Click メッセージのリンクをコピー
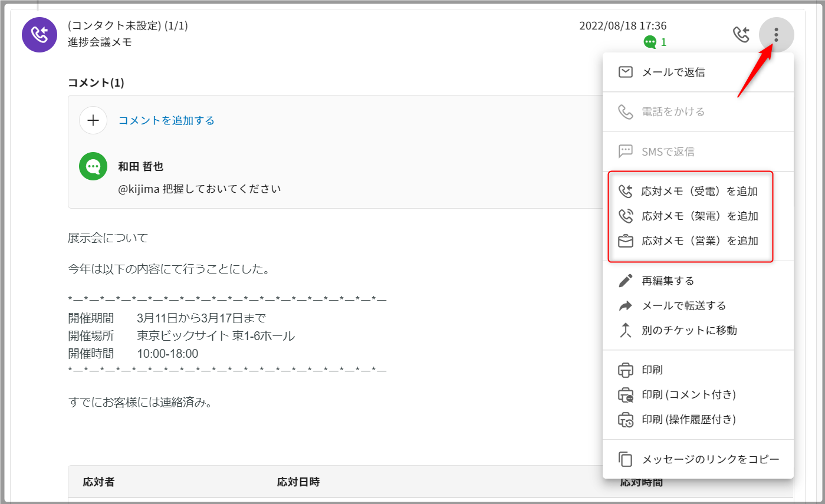Screen dimensions: 825x504 710,459
